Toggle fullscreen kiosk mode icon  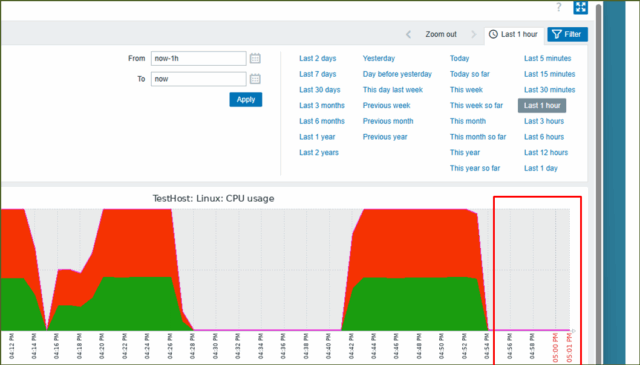(x=580, y=7)
